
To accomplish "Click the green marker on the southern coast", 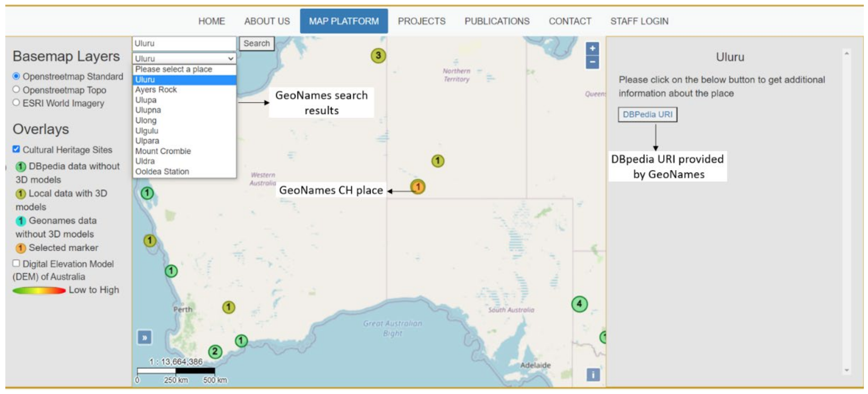I will [241, 341].
